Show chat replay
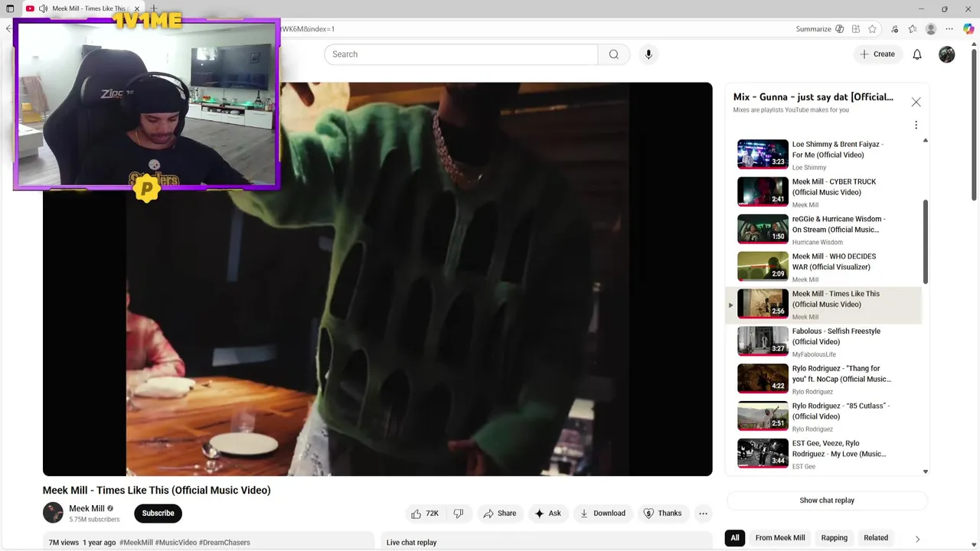This screenshot has height=551, width=980. coord(827,500)
